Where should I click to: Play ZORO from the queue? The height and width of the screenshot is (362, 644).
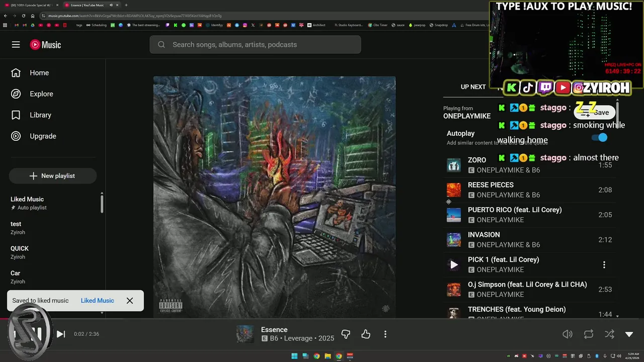[530, 165]
